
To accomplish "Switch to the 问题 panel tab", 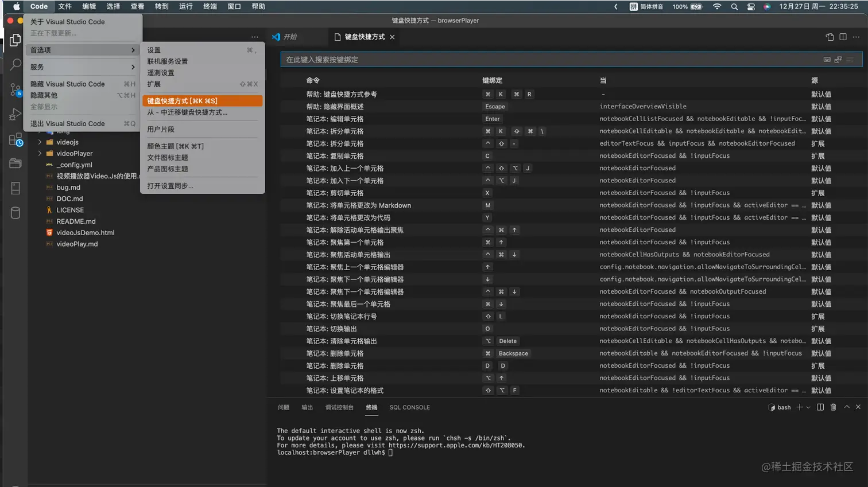I will (x=284, y=407).
